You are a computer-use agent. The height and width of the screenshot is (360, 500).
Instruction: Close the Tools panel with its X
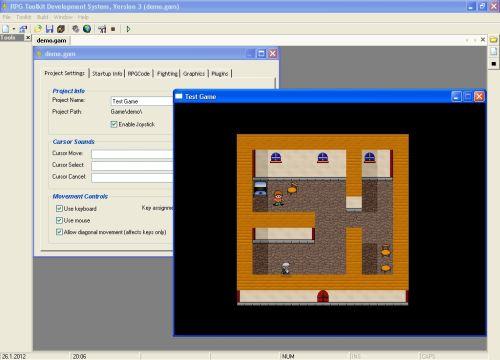(x=28, y=38)
